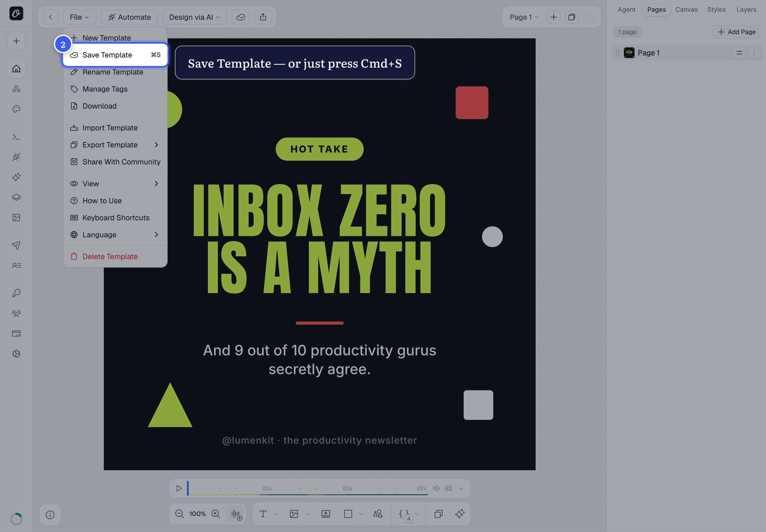Select Download in File menu
The height and width of the screenshot is (532, 766).
pos(115,106)
